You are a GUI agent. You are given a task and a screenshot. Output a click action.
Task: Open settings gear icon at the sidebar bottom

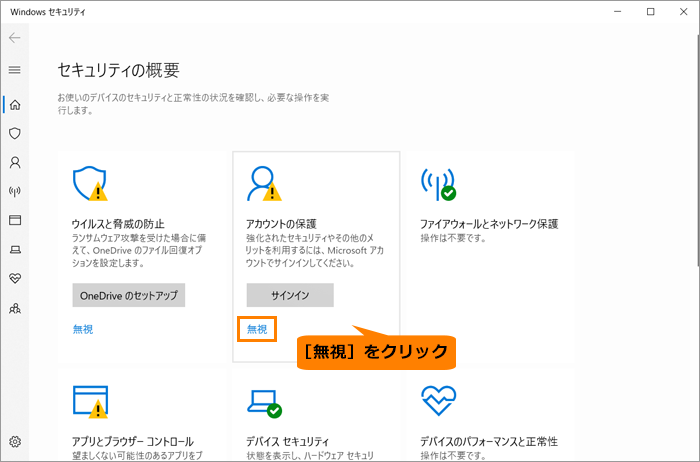[x=15, y=441]
